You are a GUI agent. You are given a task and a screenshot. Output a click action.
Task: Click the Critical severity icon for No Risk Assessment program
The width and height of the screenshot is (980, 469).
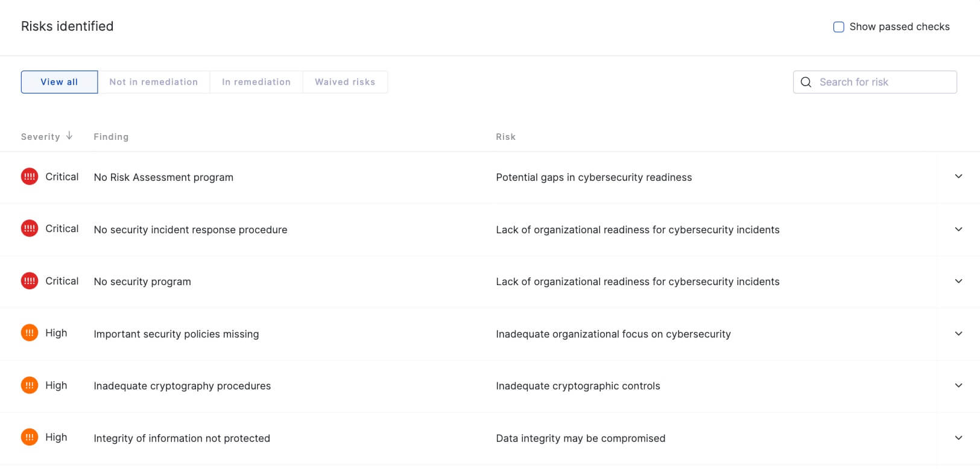[30, 177]
